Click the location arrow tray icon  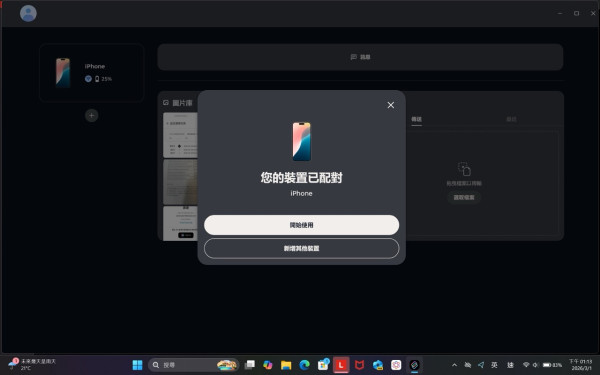pos(481,365)
